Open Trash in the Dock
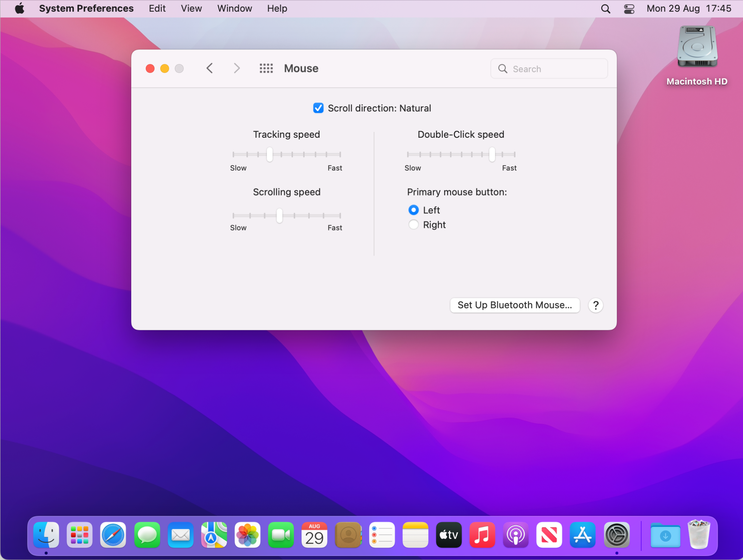Screen dimensions: 743x560 [699, 535]
